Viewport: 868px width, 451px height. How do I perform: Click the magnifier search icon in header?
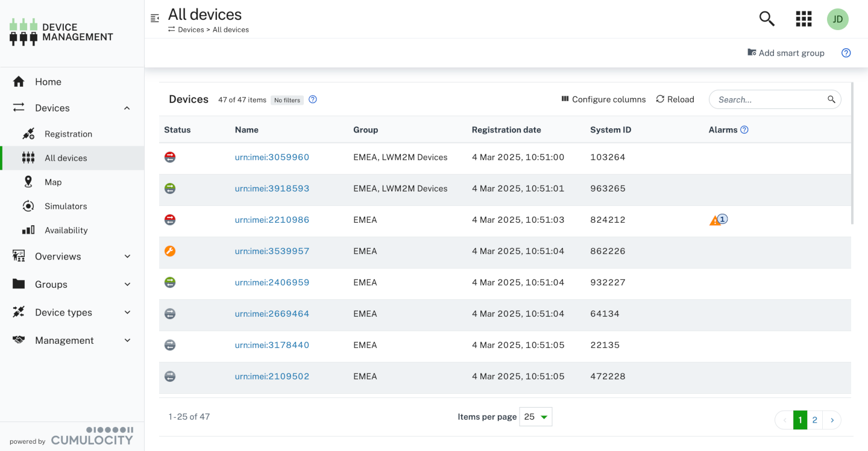(x=767, y=19)
